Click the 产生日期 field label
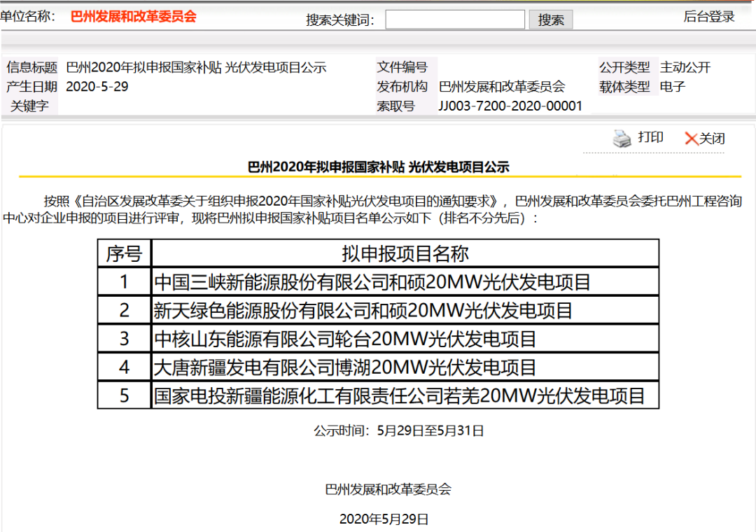 pyautogui.click(x=31, y=87)
